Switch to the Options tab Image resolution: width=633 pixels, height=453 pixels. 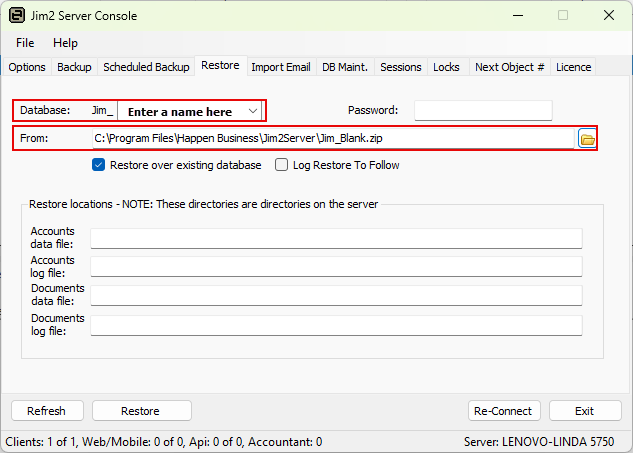point(27,67)
